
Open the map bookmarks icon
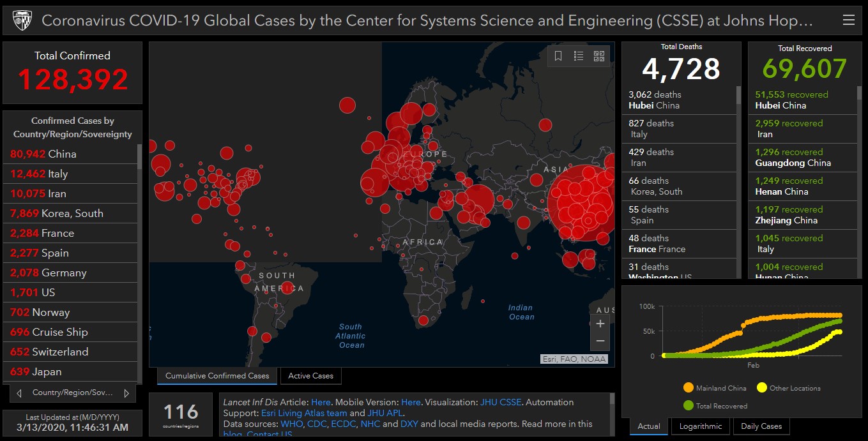[558, 56]
